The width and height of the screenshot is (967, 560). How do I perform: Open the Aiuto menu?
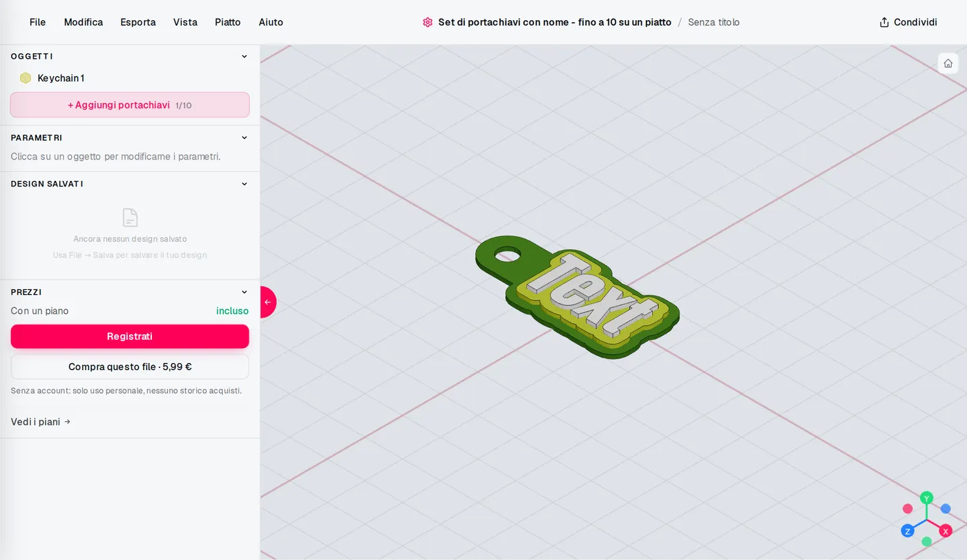point(271,22)
